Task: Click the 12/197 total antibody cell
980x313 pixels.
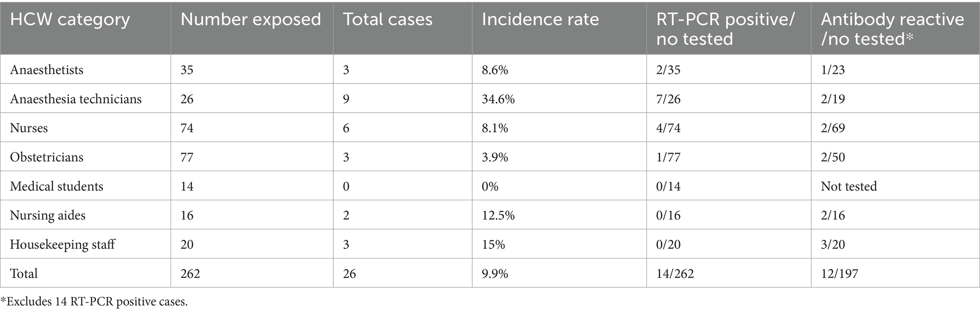Action: click(839, 274)
